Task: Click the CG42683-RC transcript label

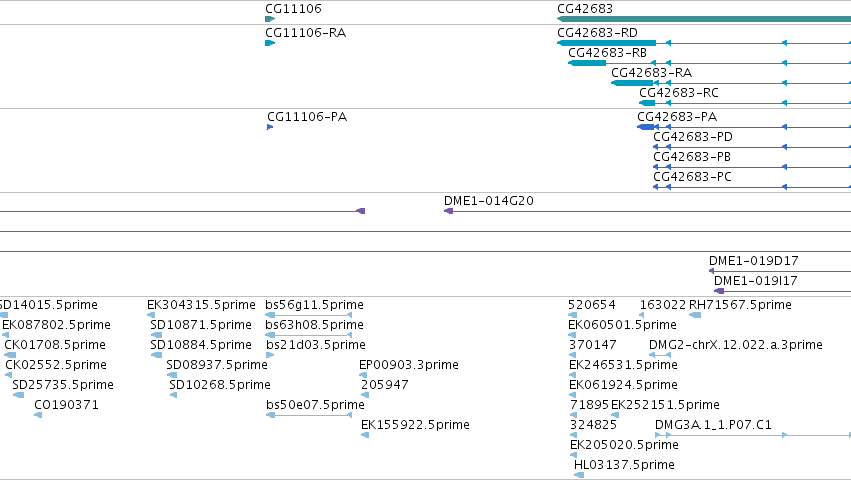Action: [x=679, y=93]
